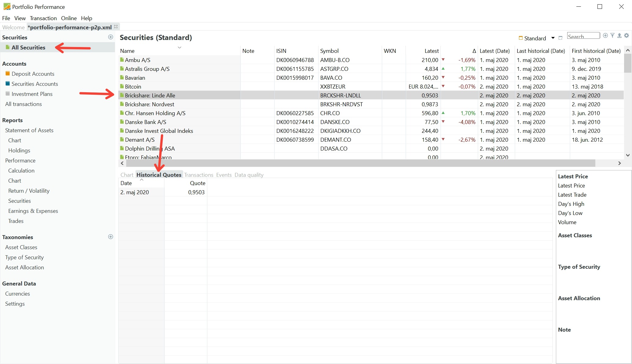Open the Standard view dropdown arrow
The height and width of the screenshot is (364, 632).
click(x=553, y=38)
